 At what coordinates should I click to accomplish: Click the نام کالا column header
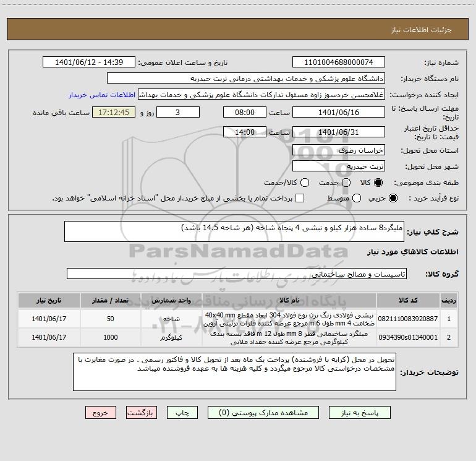[289, 300]
